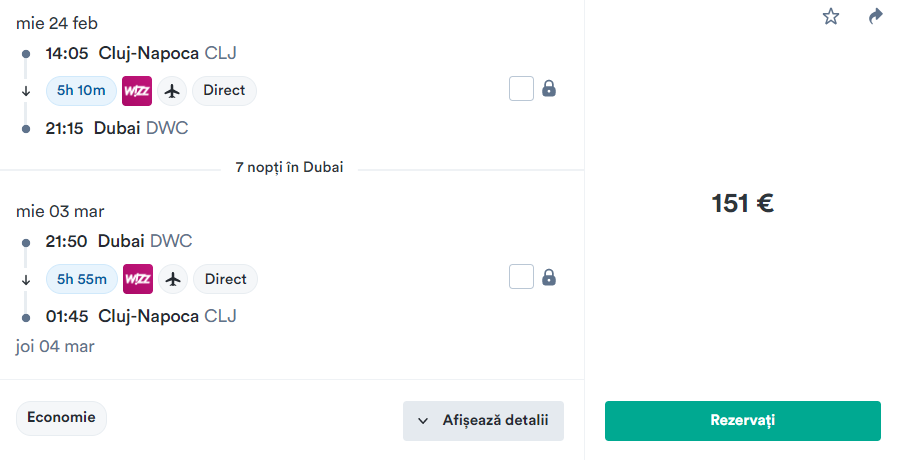Tick the checkbox for Dubai to Cluj-Napoca flight
This screenshot has width=900, height=460.
[x=521, y=277]
